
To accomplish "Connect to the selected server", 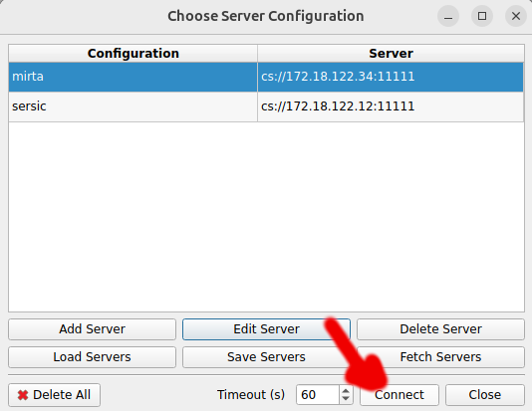I will click(399, 395).
